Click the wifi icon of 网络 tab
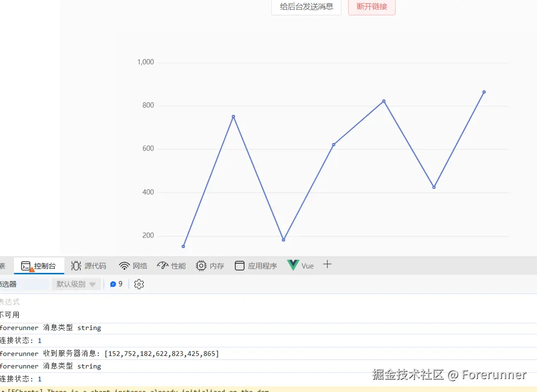 coord(124,266)
